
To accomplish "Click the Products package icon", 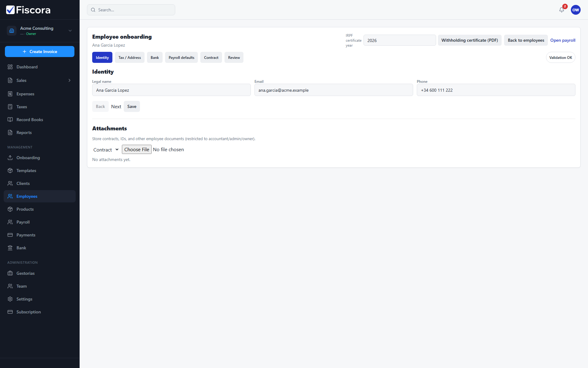I will coord(10,209).
